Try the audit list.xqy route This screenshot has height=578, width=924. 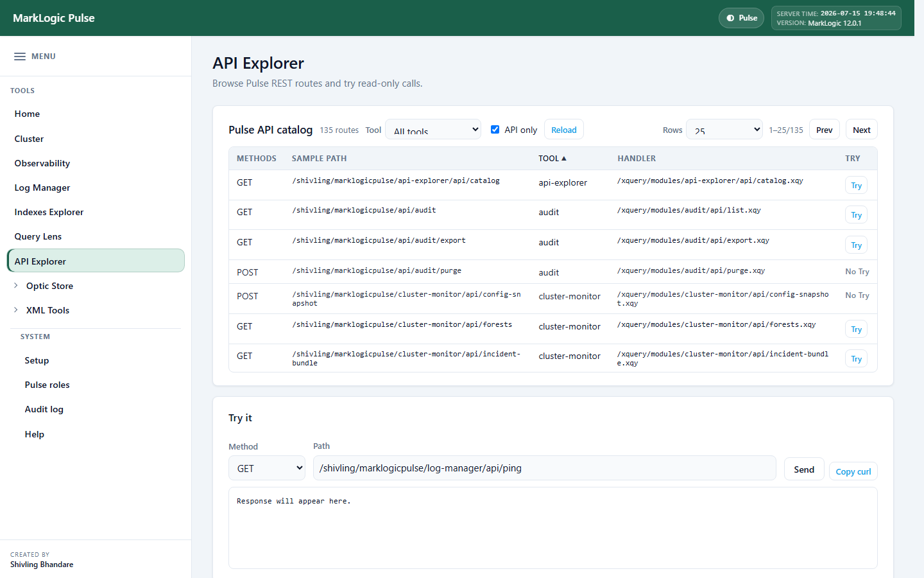(x=856, y=215)
